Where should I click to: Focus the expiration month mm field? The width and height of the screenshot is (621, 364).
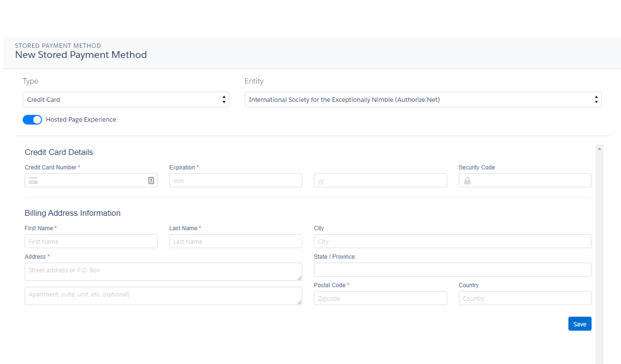[x=236, y=181]
